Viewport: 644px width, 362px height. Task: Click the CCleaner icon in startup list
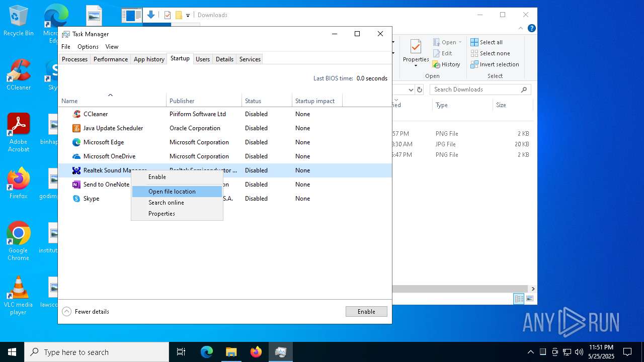[76, 114]
